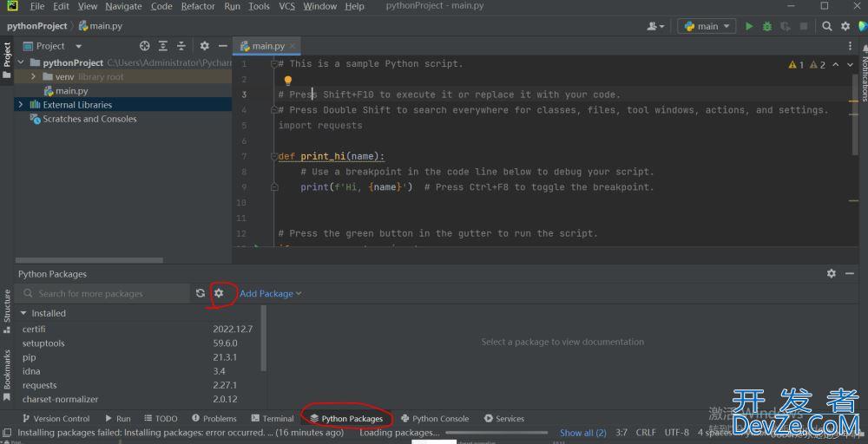
Task: Open the Navigate menu
Action: tap(123, 6)
